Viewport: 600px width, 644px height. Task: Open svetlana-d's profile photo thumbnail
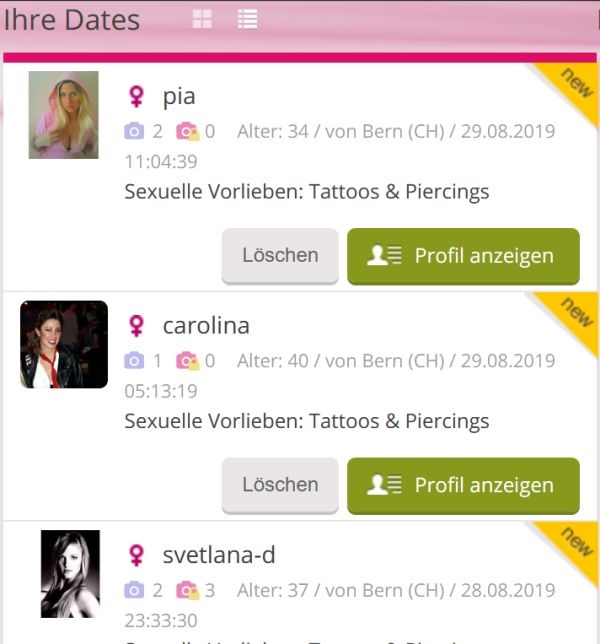pyautogui.click(x=70, y=574)
